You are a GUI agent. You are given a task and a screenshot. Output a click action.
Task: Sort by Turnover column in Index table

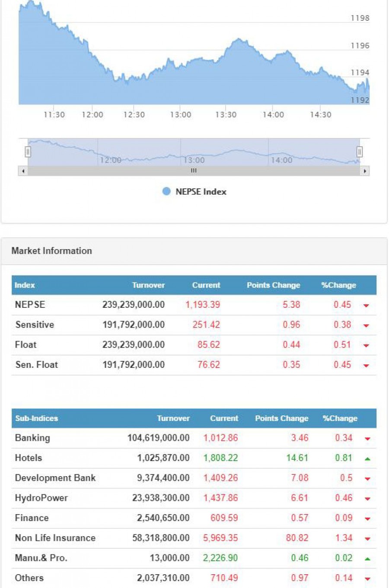point(148,285)
